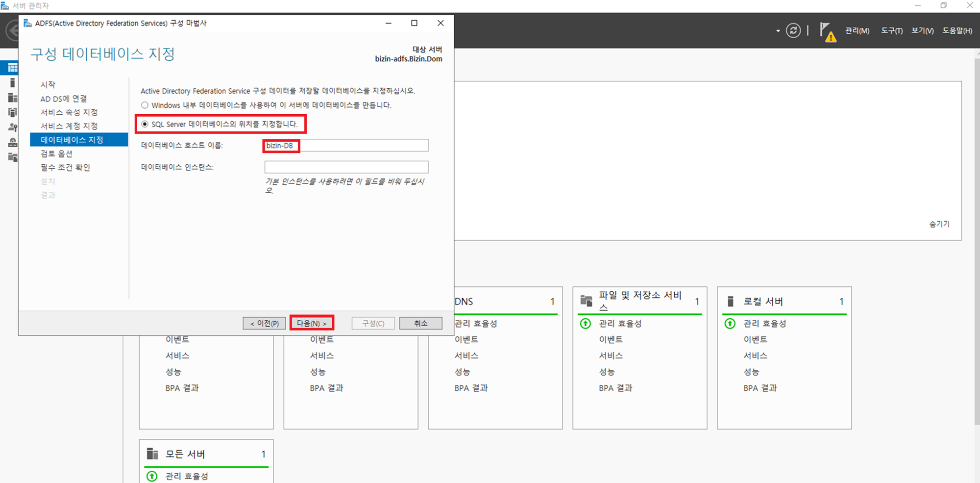Open the 시작 wizard step
The height and width of the screenshot is (483, 980).
48,85
